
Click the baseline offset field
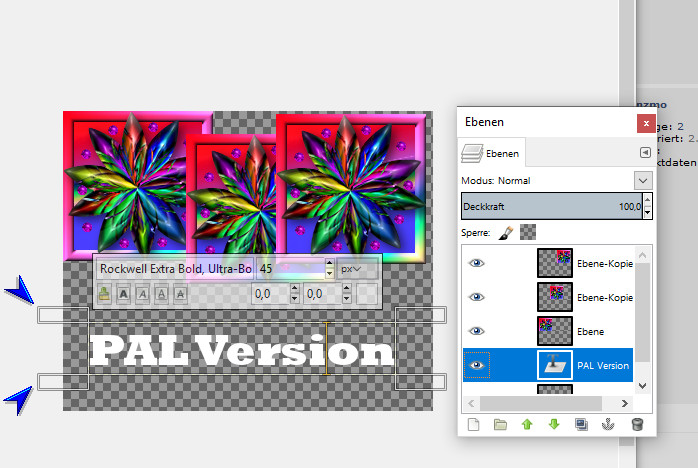pyautogui.click(x=271, y=294)
